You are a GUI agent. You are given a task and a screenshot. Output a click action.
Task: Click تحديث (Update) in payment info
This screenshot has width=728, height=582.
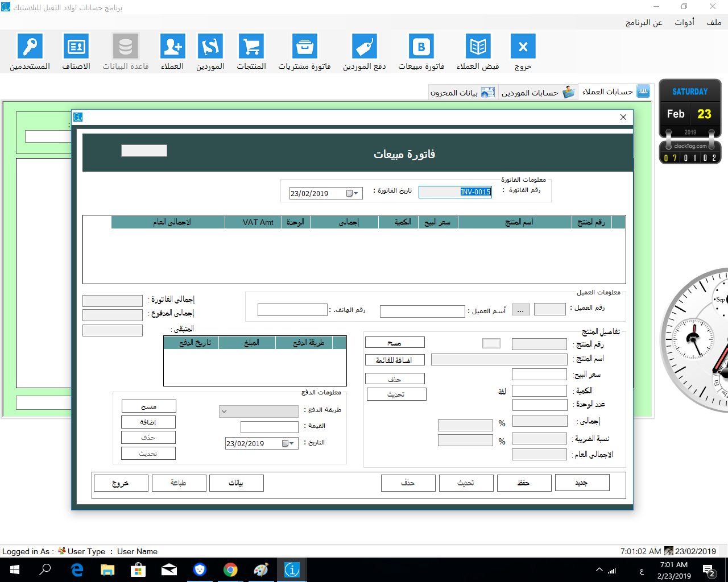pos(148,453)
